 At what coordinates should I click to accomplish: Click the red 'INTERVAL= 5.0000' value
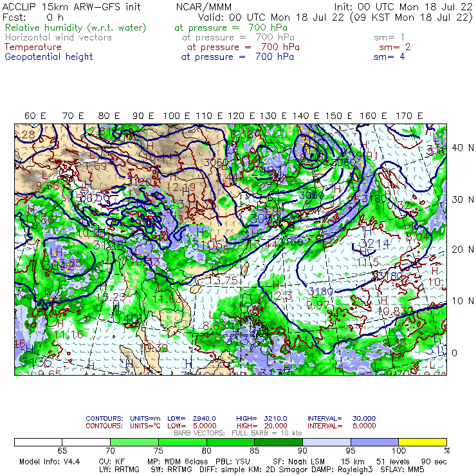click(342, 426)
